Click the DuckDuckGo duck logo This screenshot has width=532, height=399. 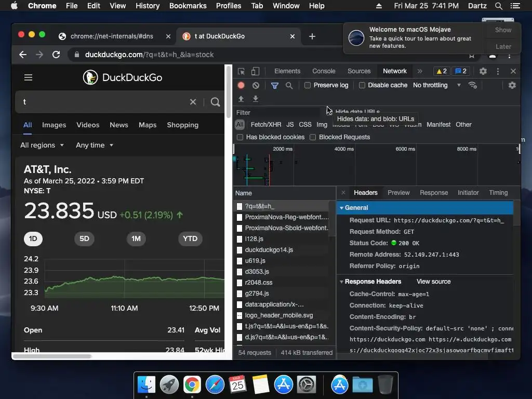click(90, 78)
